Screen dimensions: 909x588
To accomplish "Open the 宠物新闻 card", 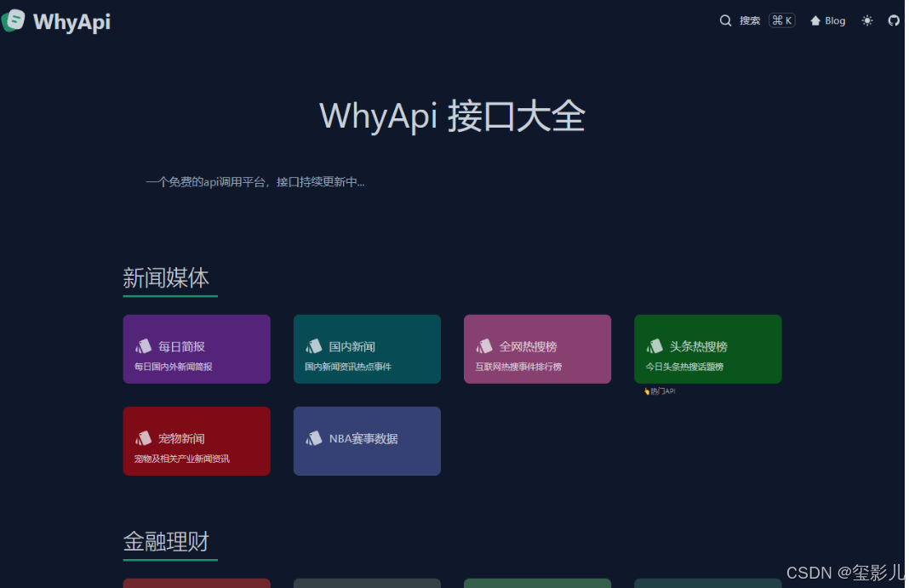I will [197, 441].
